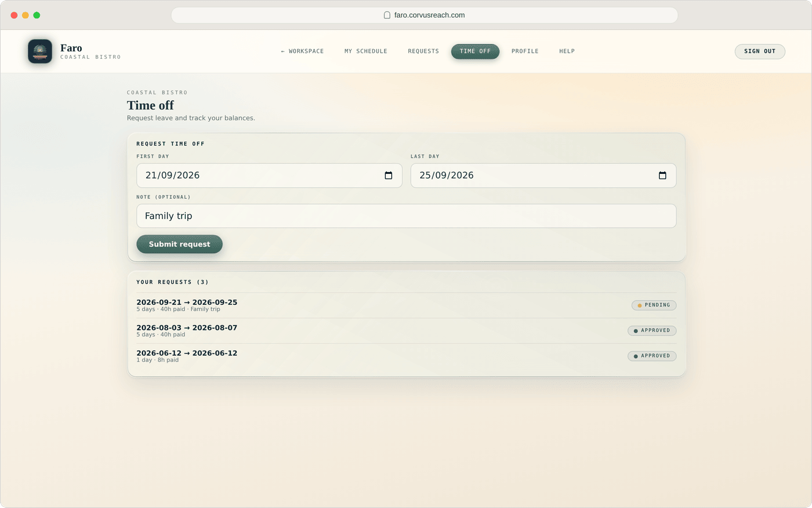
Task: Click the Sign Out button
Action: (x=760, y=51)
